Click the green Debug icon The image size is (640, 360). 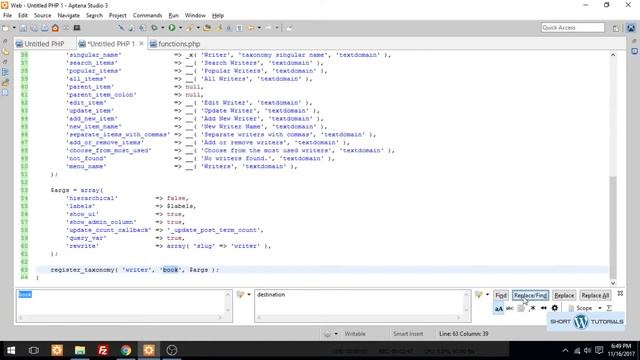pos(154,28)
